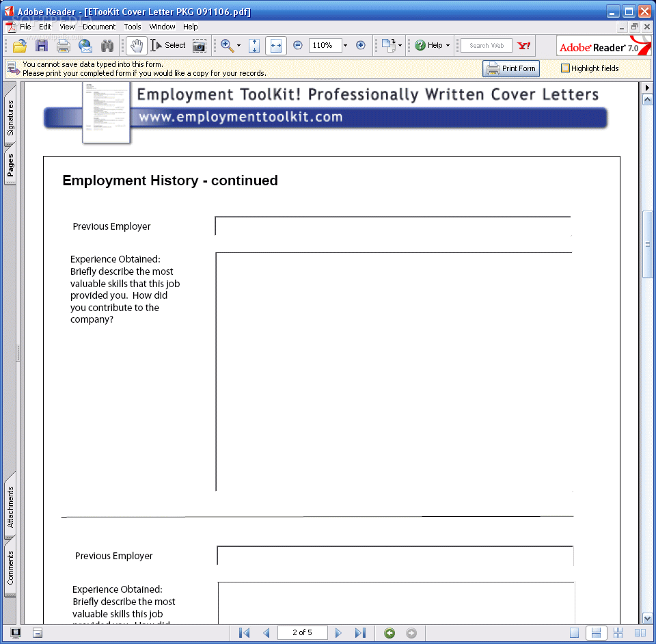This screenshot has width=656, height=644.
Task: Open the Attachments side panel tab
Action: 10,507
